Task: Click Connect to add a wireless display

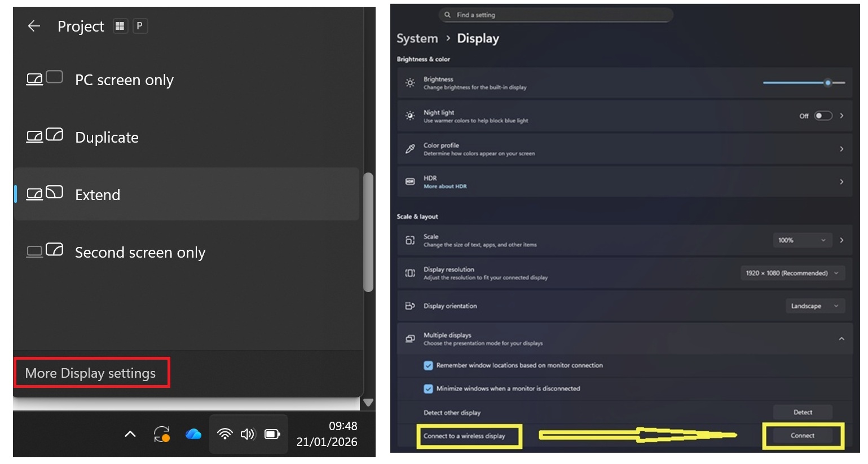Action: [x=802, y=435]
